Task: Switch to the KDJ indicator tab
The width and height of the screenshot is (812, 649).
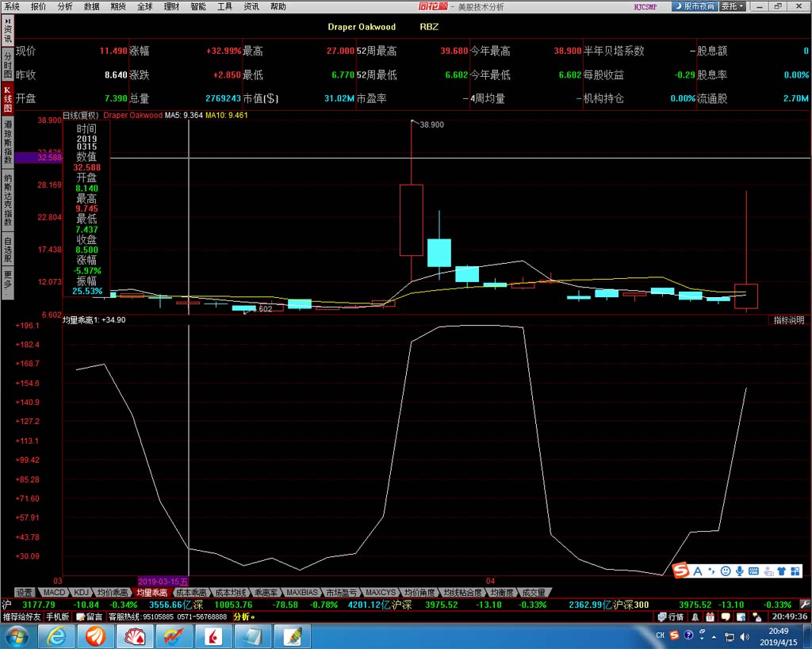Action: [x=82, y=592]
